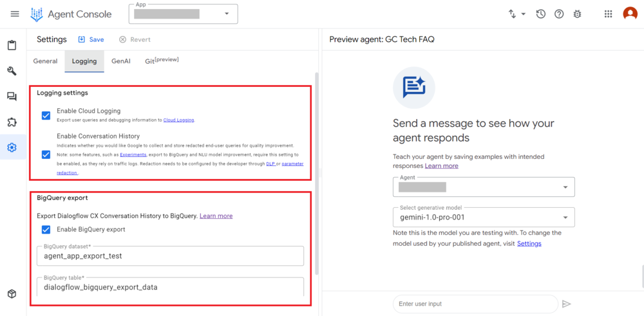Switch to the General tab
The width and height of the screenshot is (644, 316).
[x=45, y=61]
